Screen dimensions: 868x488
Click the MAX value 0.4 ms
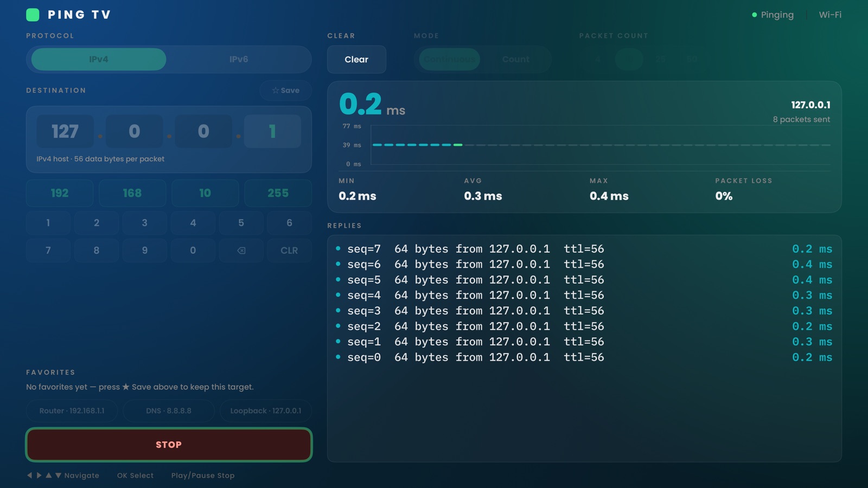pyautogui.click(x=609, y=196)
